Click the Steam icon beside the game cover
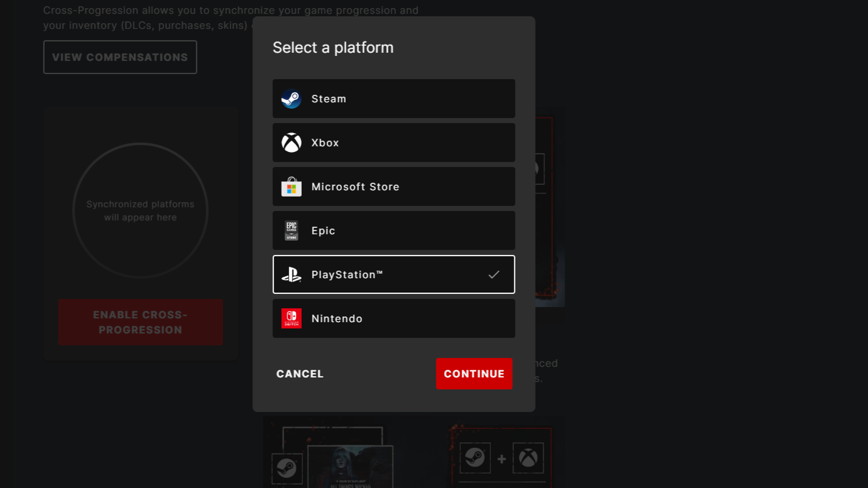Image resolution: width=868 pixels, height=488 pixels. pyautogui.click(x=287, y=469)
